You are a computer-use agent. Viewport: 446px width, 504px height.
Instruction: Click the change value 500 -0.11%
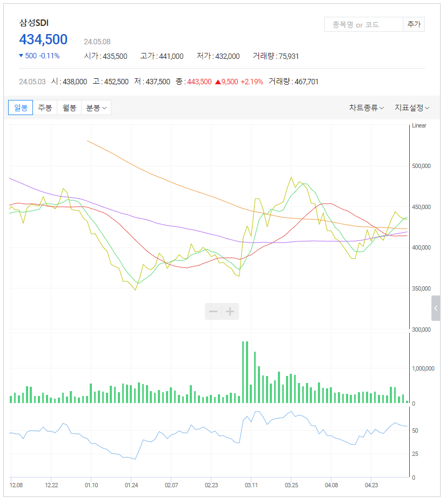(x=39, y=56)
